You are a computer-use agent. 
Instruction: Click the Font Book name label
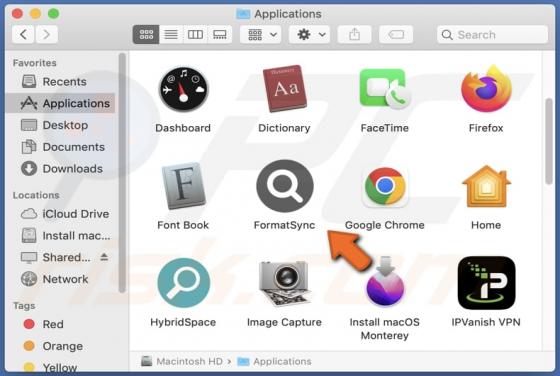(183, 225)
